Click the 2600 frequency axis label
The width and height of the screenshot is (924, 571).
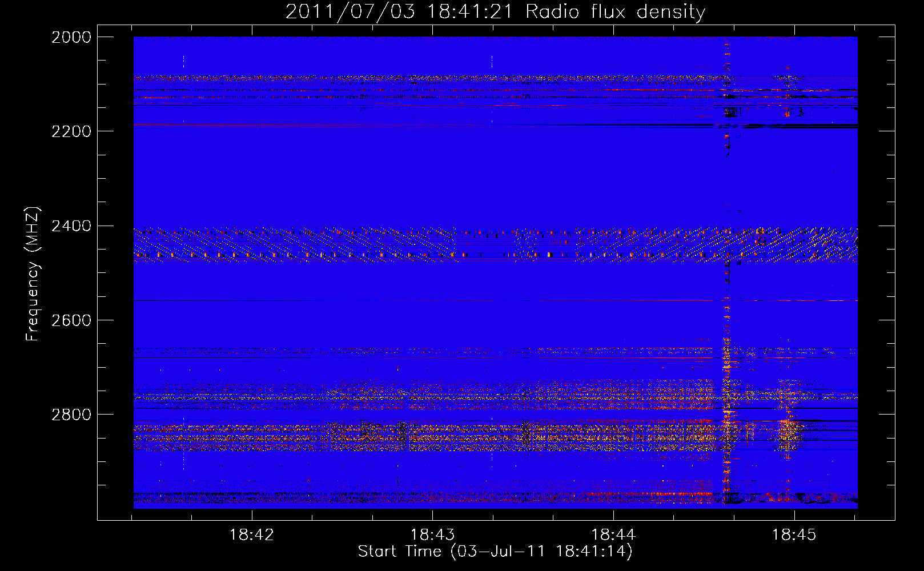pos(71,320)
